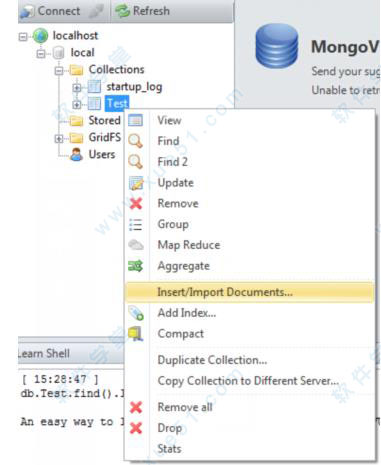This screenshot has height=465, width=381.
Task: Click the Add Index tag icon
Action: tap(136, 313)
